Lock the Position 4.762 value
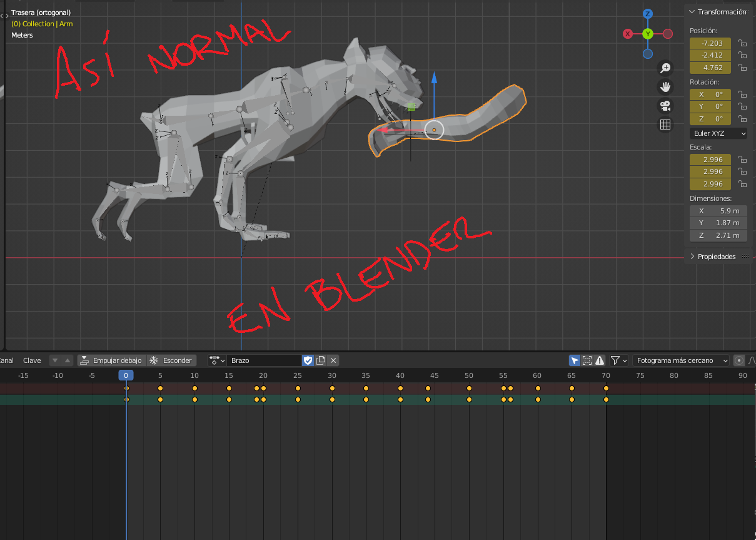Viewport: 756px width, 540px height. 742,68
